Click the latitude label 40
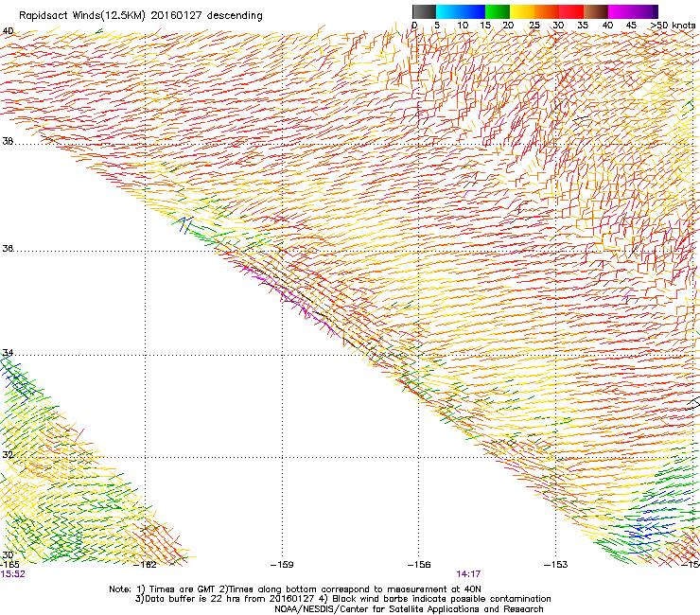 tap(8, 31)
